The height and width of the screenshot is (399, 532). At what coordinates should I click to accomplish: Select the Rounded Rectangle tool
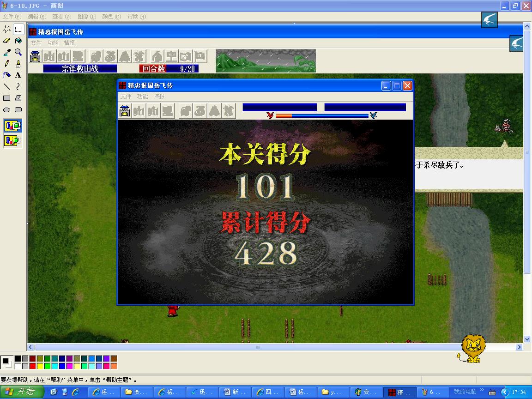coord(18,109)
